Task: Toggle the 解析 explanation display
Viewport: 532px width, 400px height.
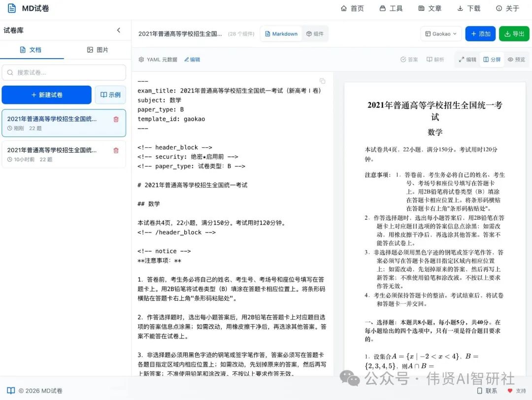Action: pyautogui.click(x=435, y=60)
